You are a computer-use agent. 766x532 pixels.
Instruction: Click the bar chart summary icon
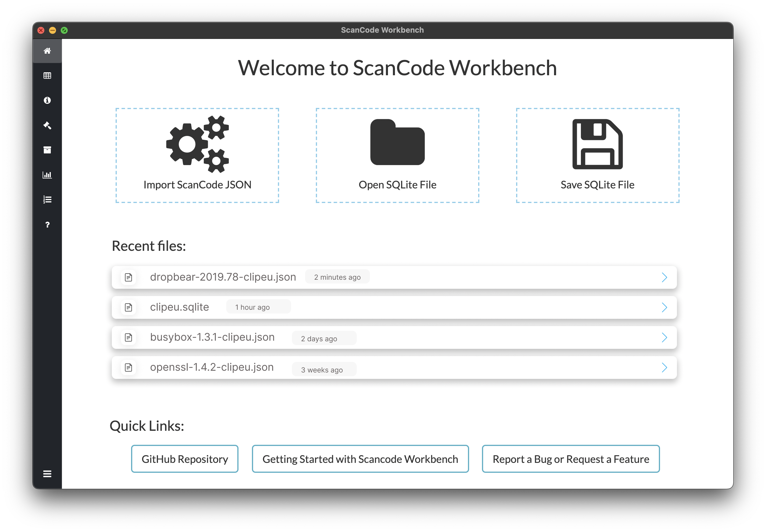tap(47, 175)
